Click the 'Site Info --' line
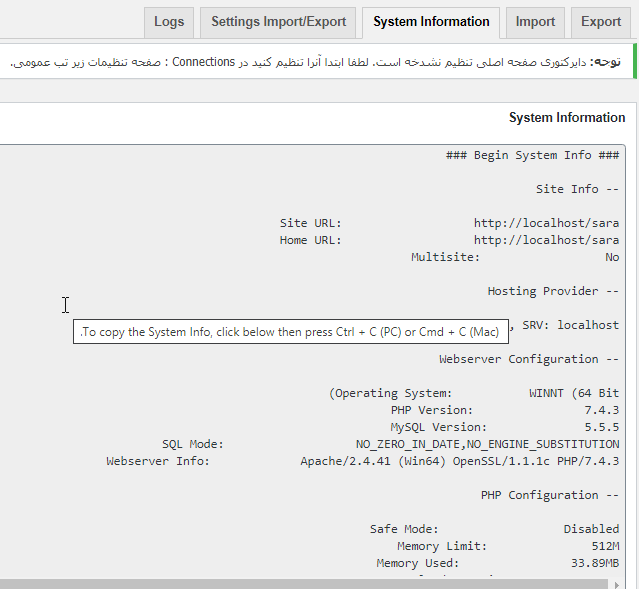This screenshot has width=639, height=589. click(x=577, y=189)
